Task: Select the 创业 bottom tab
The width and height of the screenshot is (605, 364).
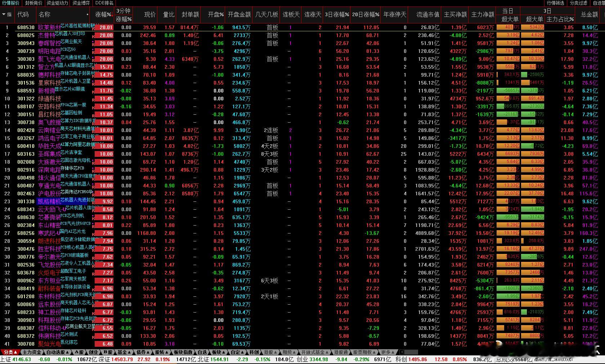Action: pyautogui.click(x=93, y=352)
